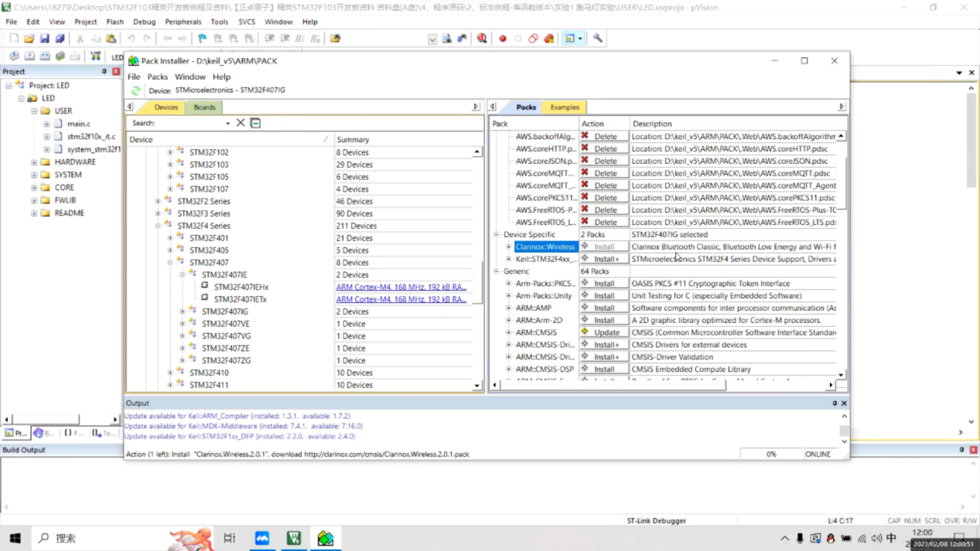This screenshot has height=551, width=980.
Task: Open the Packs menu
Action: click(157, 77)
